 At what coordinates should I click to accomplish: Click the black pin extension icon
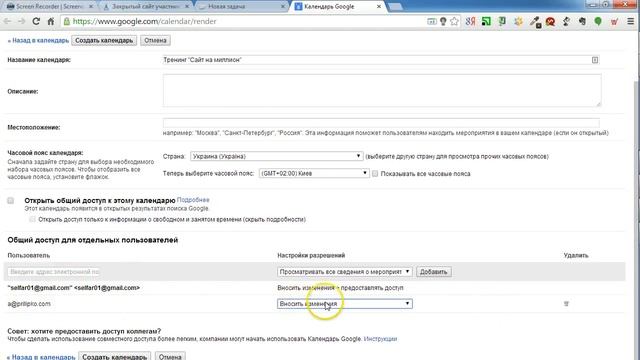coord(566,21)
